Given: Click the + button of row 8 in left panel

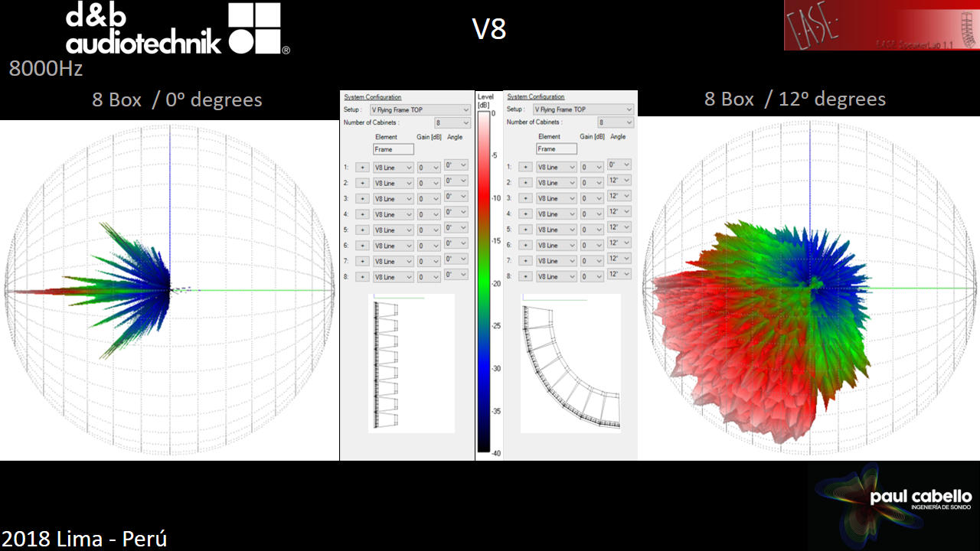Looking at the screenshot, I should [x=362, y=277].
